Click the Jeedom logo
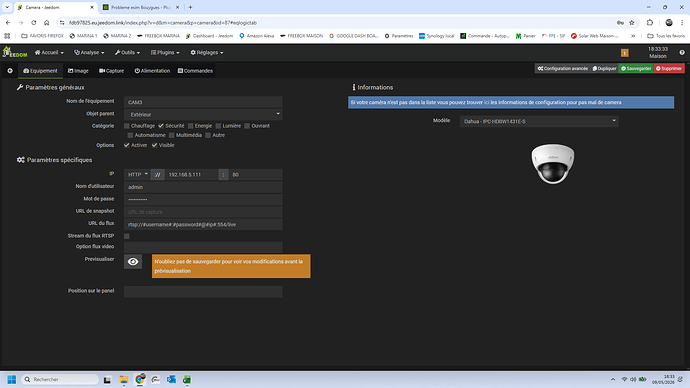 [15, 52]
